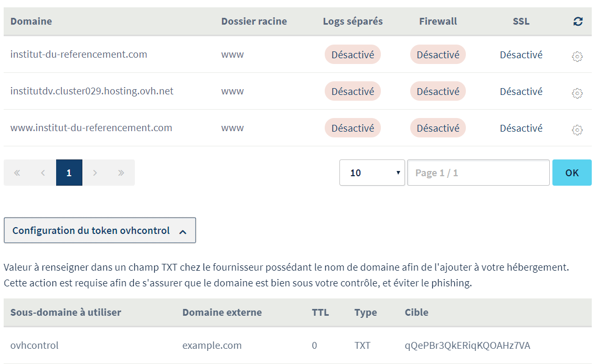Image resolution: width=597 pixels, height=364 pixels.
Task: Open settings gear for institutdv.cluster029.hosting.ovh.net
Action: tap(577, 93)
